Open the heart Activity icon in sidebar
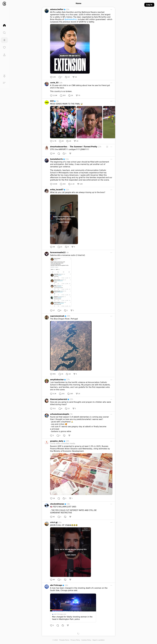 tap(4, 48)
